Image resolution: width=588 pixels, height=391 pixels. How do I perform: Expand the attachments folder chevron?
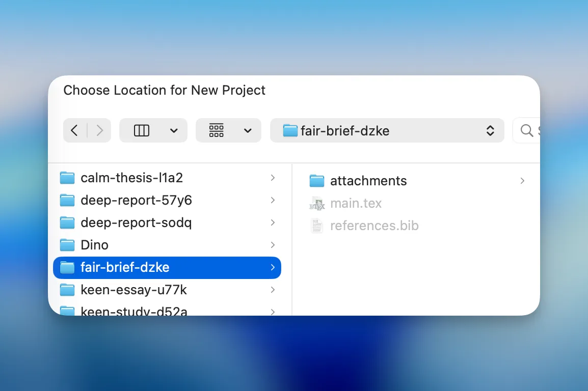[x=522, y=181]
